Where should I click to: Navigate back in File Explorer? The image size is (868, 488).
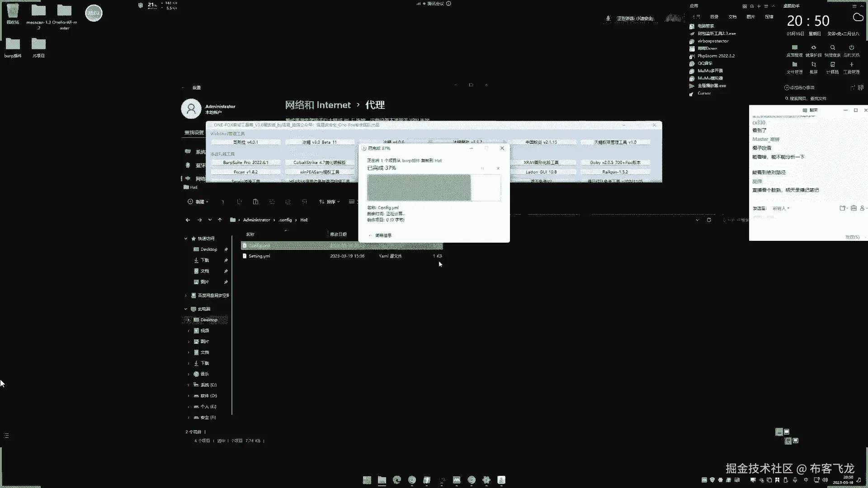188,220
